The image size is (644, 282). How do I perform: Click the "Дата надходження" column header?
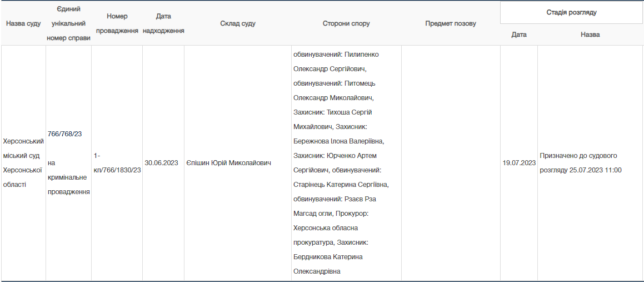163,24
